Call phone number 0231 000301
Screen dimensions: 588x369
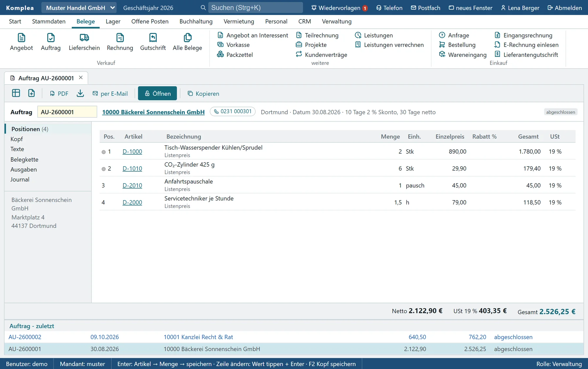pos(233,111)
